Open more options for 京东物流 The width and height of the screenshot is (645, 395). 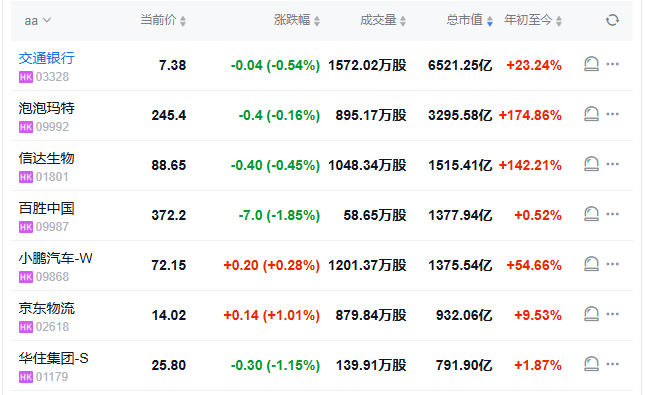tap(613, 314)
